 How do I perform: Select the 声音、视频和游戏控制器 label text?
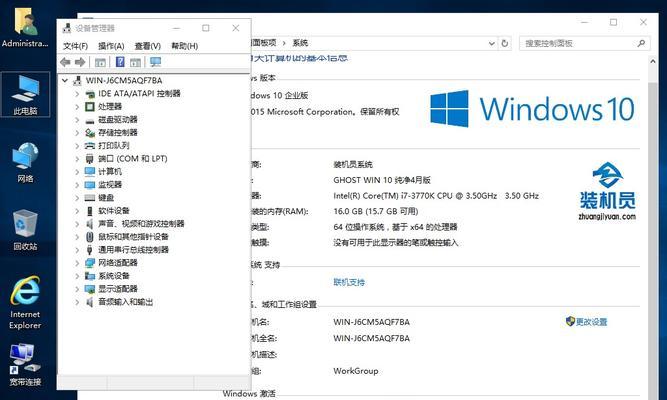(x=141, y=224)
